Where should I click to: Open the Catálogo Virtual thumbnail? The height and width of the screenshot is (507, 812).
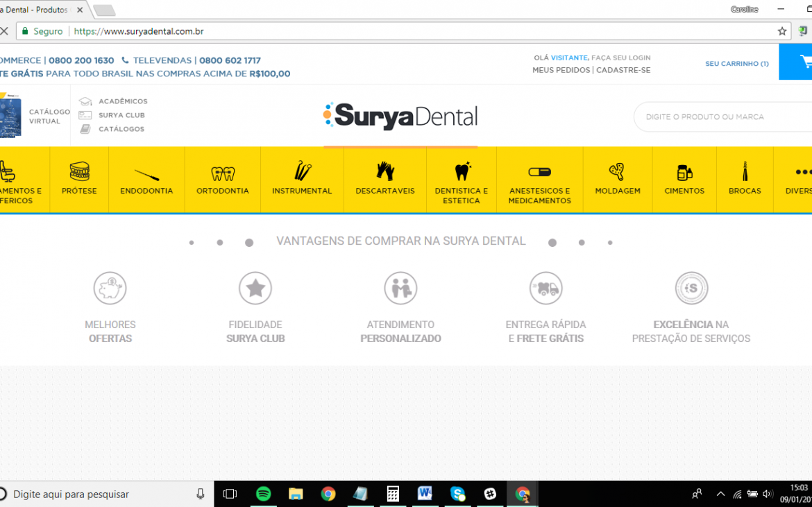(11, 116)
